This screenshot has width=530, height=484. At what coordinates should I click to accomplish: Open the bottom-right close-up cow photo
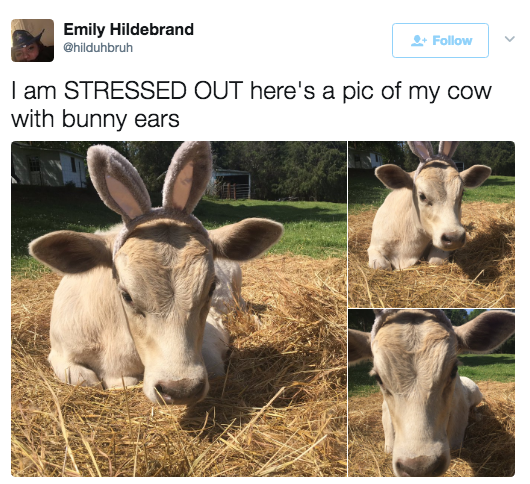[x=431, y=393]
